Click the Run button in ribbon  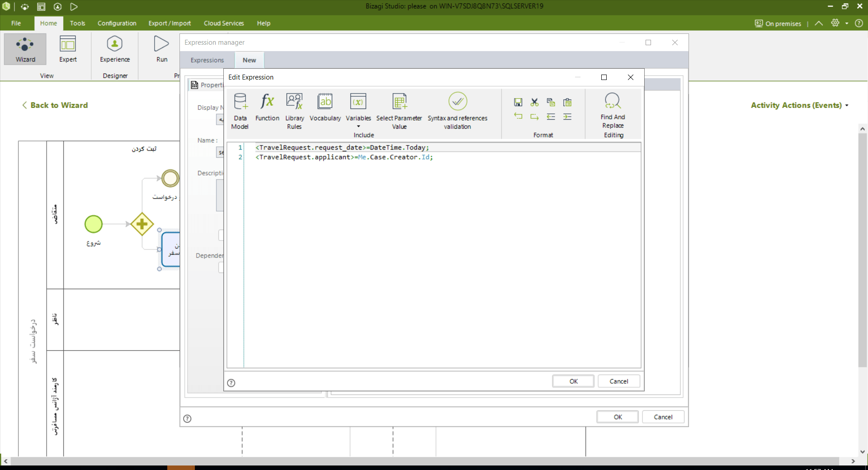pos(162,49)
